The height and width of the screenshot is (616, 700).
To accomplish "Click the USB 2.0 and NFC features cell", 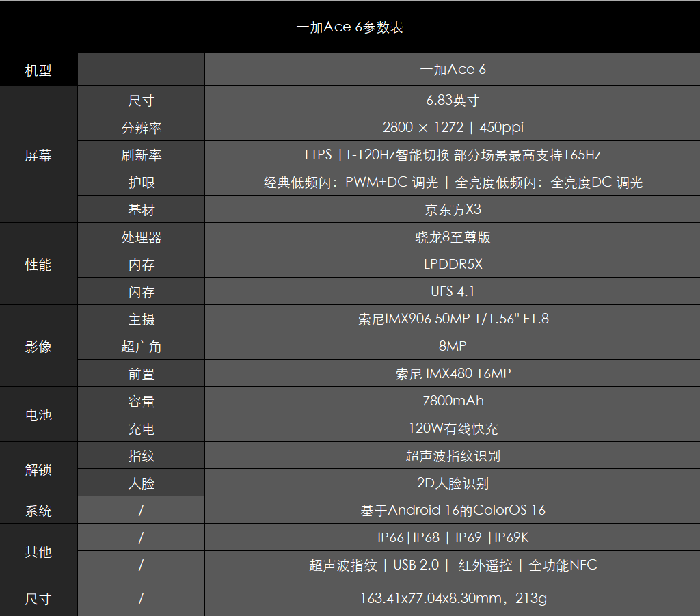I will pos(453,565).
